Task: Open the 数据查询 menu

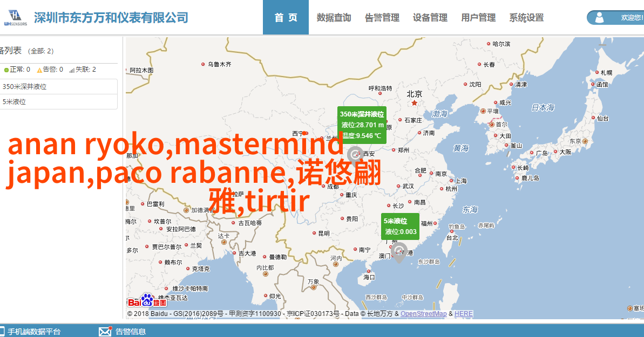Action: tap(334, 18)
